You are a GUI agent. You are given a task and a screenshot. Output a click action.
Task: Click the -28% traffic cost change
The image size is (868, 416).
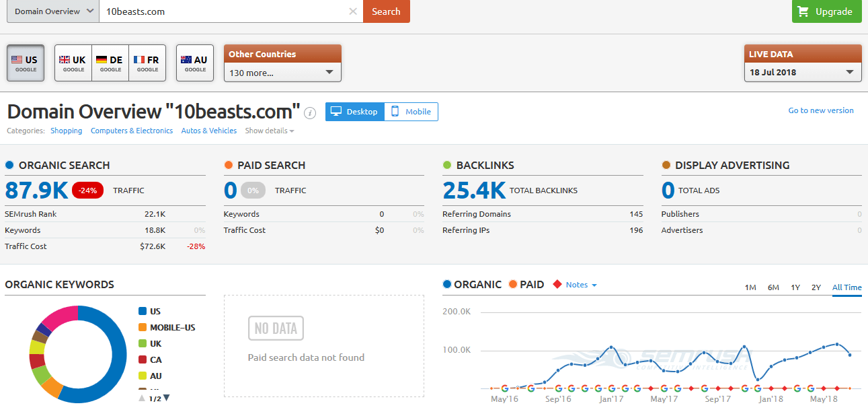tap(196, 246)
